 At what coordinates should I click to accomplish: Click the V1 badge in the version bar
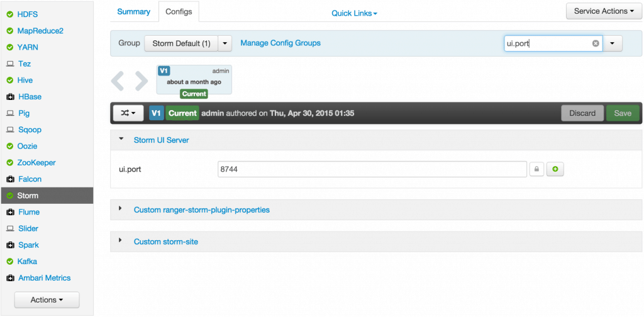[x=157, y=113]
